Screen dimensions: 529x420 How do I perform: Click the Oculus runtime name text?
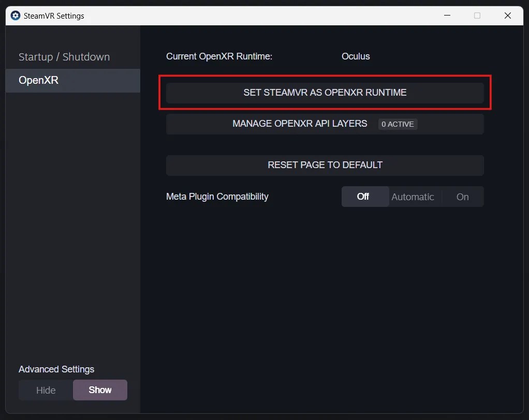356,56
